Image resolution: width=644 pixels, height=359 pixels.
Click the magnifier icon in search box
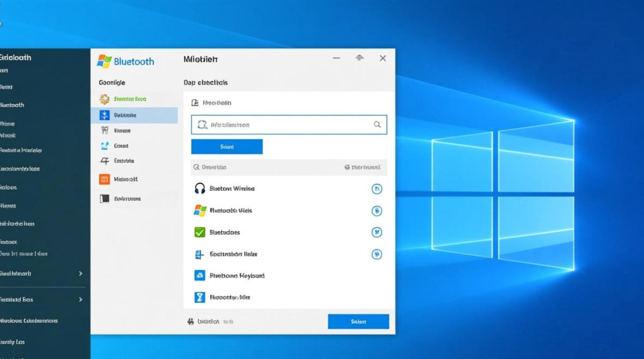[377, 124]
